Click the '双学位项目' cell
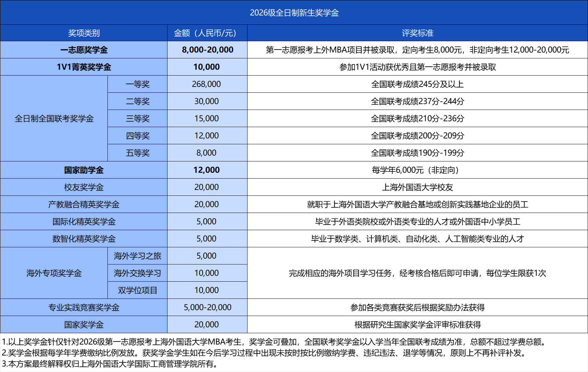The width and height of the screenshot is (588, 372). pyautogui.click(x=138, y=290)
